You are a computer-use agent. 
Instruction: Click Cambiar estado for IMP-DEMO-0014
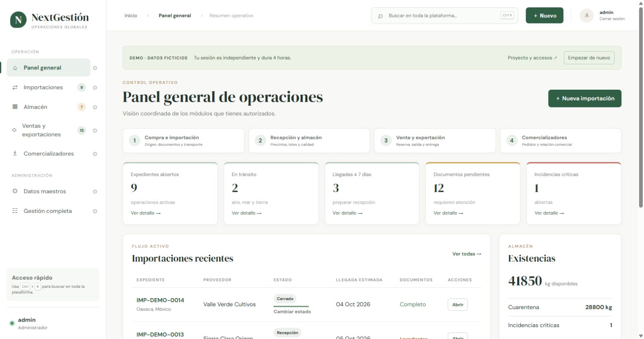pos(292,312)
